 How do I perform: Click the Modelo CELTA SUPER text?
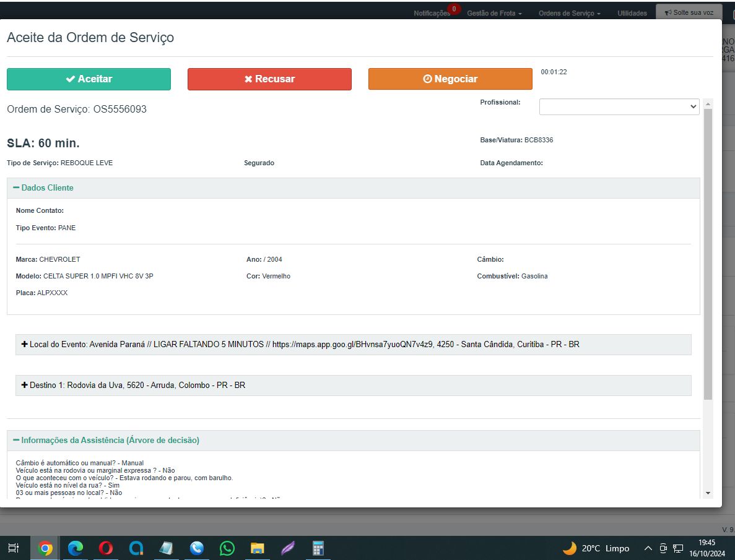click(x=84, y=277)
